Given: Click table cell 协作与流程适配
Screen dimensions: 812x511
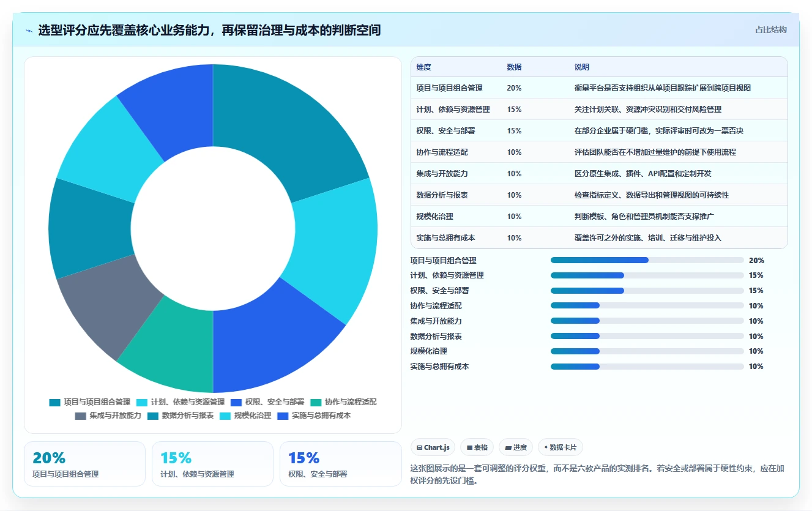Looking at the screenshot, I should pyautogui.click(x=442, y=152).
